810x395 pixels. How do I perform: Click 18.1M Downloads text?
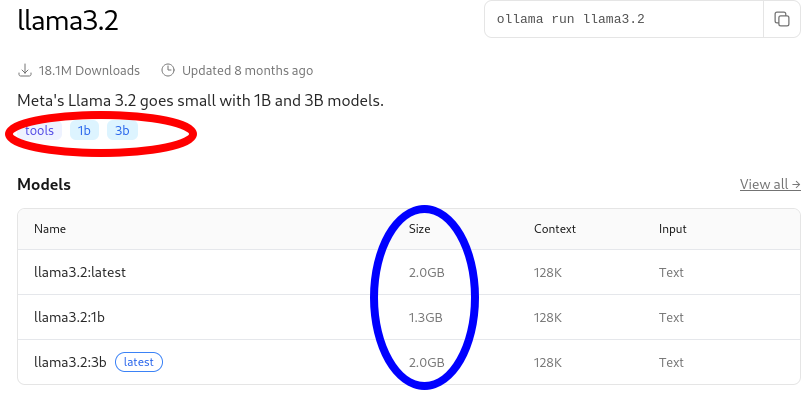tap(89, 70)
